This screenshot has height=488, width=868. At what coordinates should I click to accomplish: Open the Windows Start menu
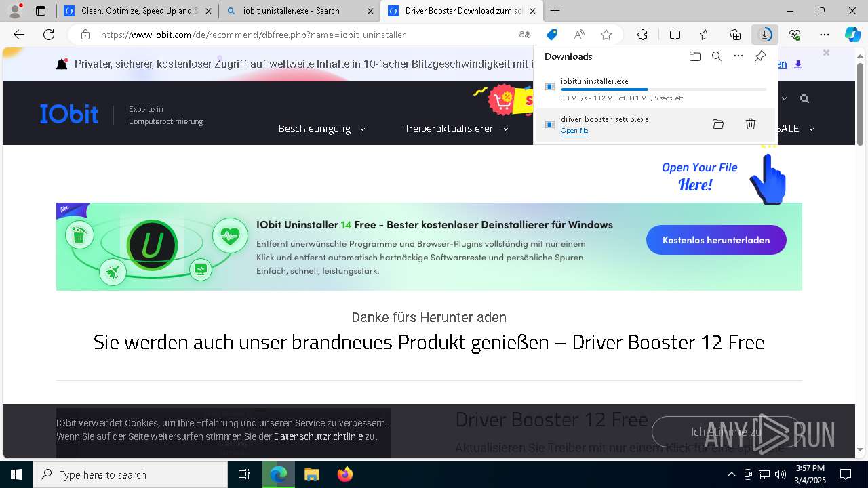click(x=16, y=474)
